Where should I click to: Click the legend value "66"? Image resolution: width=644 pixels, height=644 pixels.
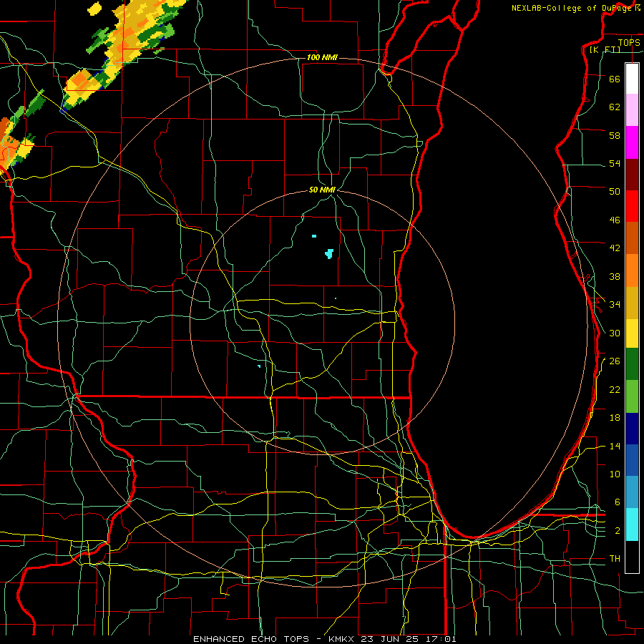(x=615, y=79)
